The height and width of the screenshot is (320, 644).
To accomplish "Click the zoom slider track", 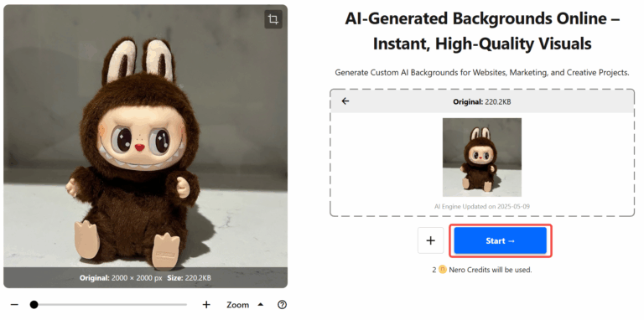I will tap(108, 304).
